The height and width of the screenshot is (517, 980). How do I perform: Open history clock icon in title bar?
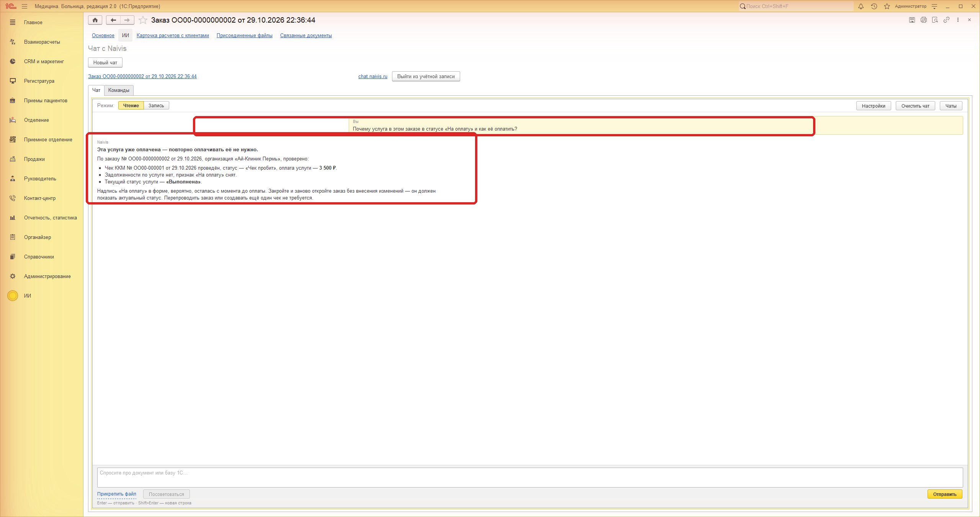point(874,6)
